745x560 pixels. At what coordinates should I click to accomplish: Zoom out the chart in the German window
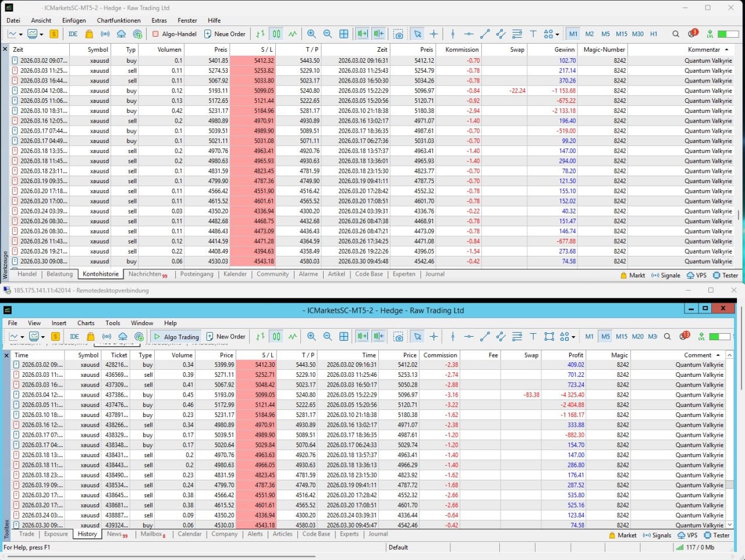tap(328, 34)
